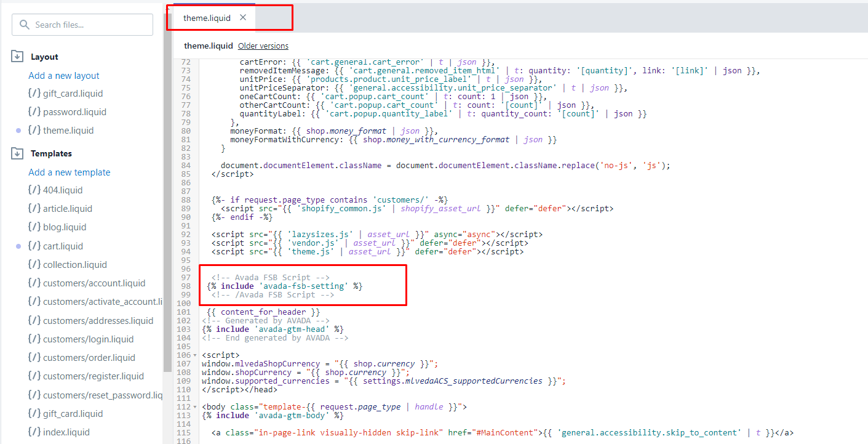Click the liquid icon beside 404.liquid
Viewport: 868px width, 444px height.
34,190
